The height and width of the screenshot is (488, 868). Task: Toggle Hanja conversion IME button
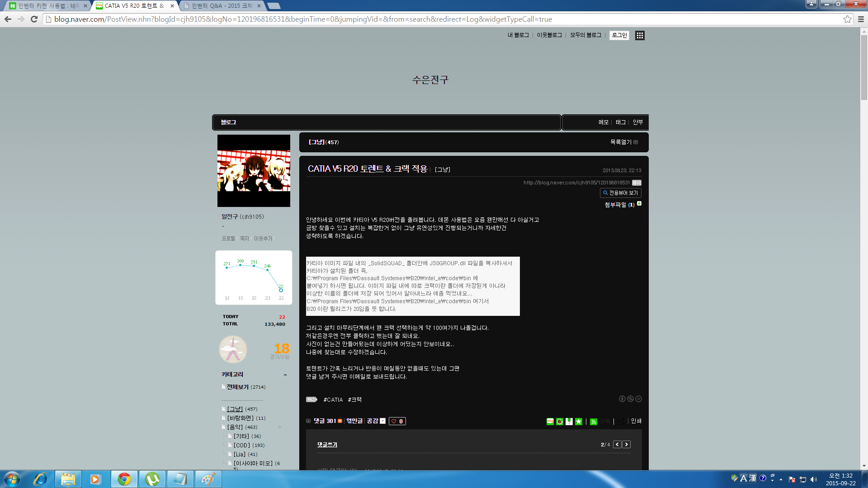click(x=753, y=478)
